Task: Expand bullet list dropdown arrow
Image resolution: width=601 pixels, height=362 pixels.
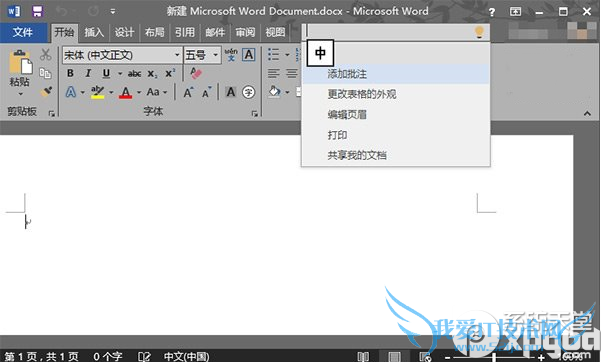Action: (287, 55)
